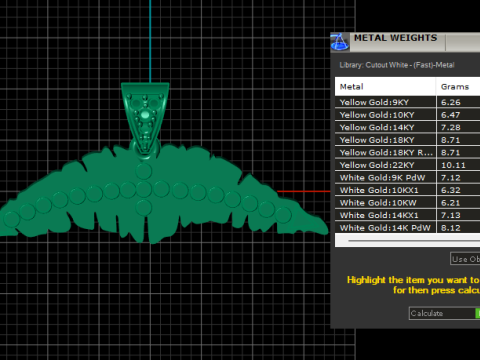
Task: Select the Yellow Gold:18KY row
Action: tap(407, 140)
